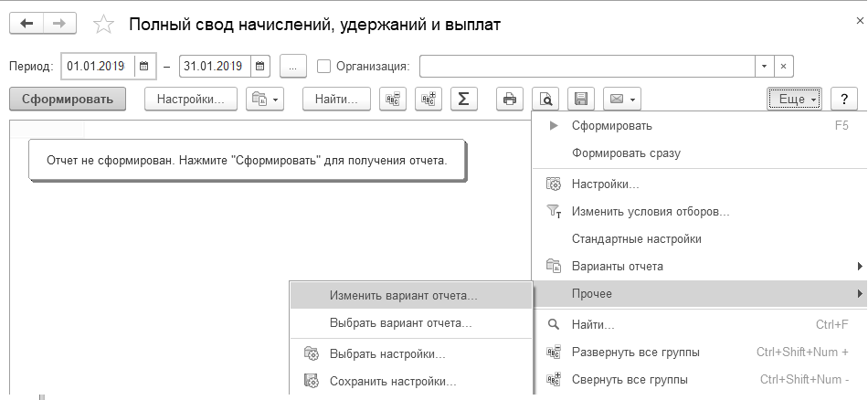Open calendar for period start date
The image size is (868, 400).
click(143, 66)
